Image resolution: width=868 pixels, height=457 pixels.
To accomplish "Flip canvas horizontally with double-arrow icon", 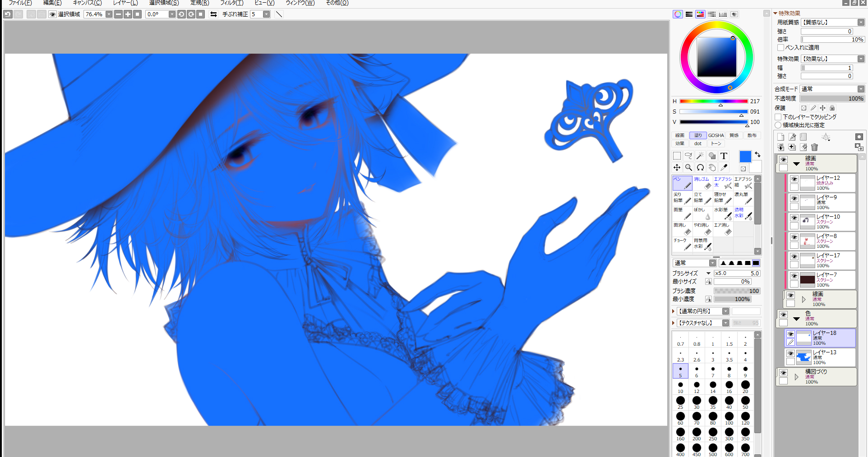I will 214,14.
